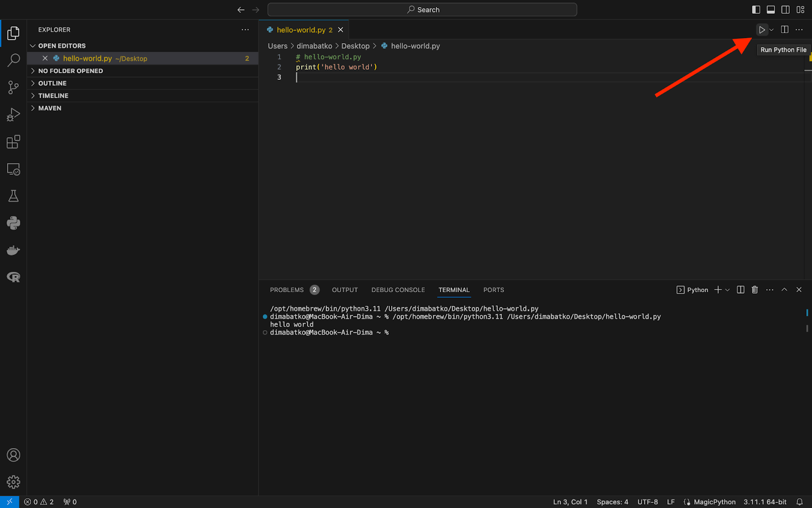Image resolution: width=812 pixels, height=508 pixels.
Task: Open notifications bell in status bar
Action: pos(799,502)
